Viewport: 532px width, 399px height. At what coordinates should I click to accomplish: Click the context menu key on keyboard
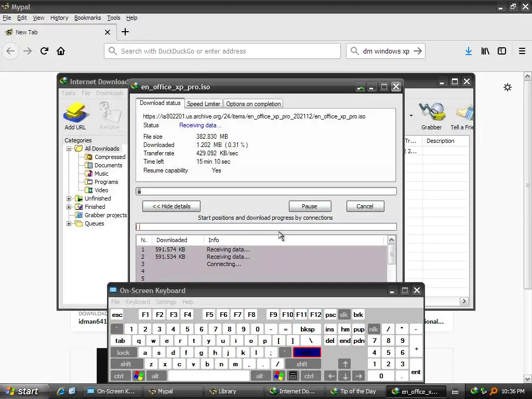(x=293, y=376)
